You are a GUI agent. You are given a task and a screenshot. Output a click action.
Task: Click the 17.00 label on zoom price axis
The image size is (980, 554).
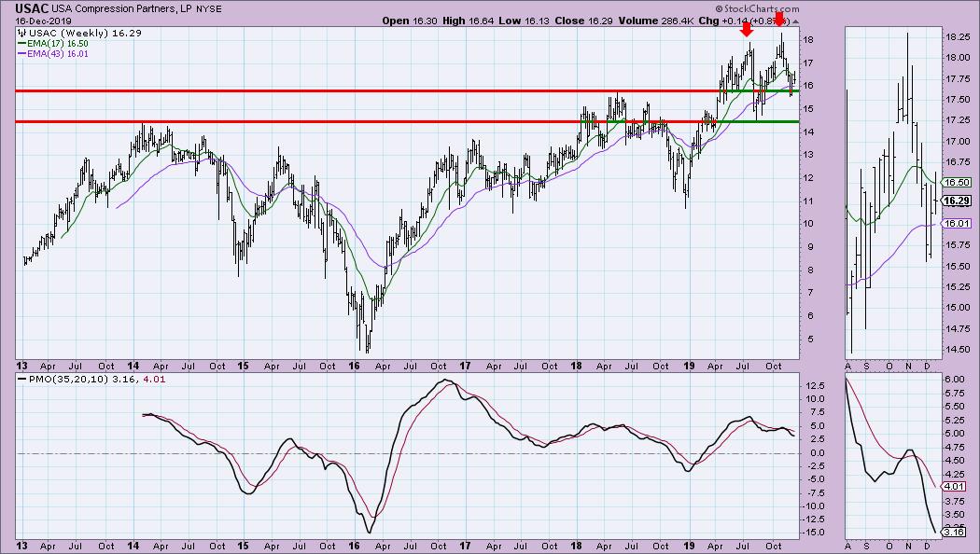click(959, 141)
